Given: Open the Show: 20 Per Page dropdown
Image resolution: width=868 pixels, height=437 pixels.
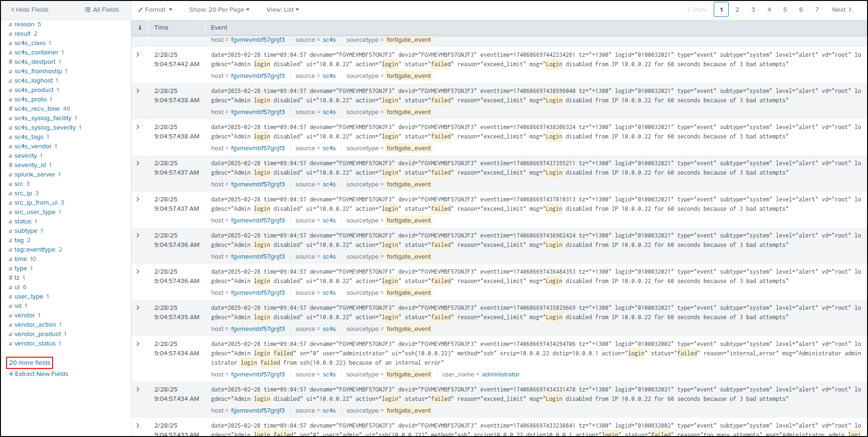Looking at the screenshot, I should coord(219,9).
